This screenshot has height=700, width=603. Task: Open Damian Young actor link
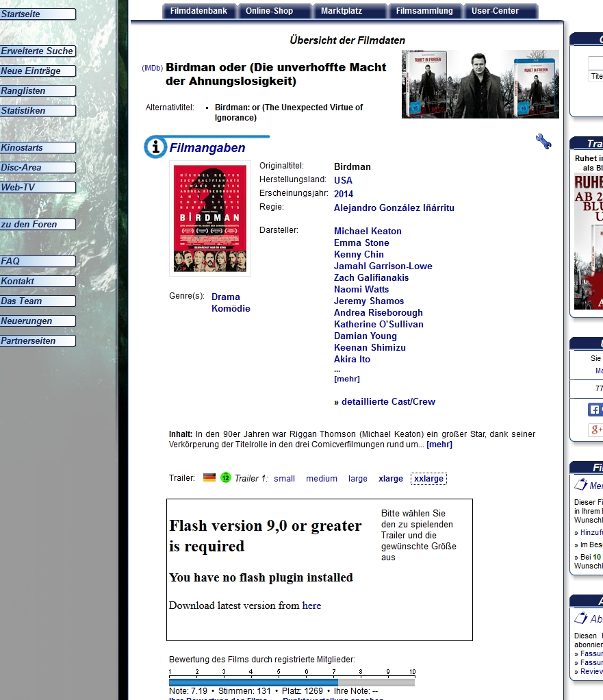coord(365,336)
